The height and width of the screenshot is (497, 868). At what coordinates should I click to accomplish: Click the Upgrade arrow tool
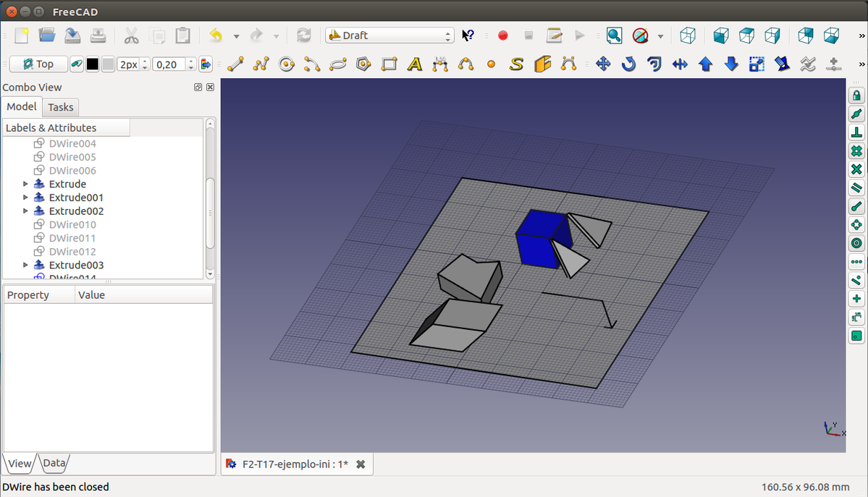click(706, 64)
